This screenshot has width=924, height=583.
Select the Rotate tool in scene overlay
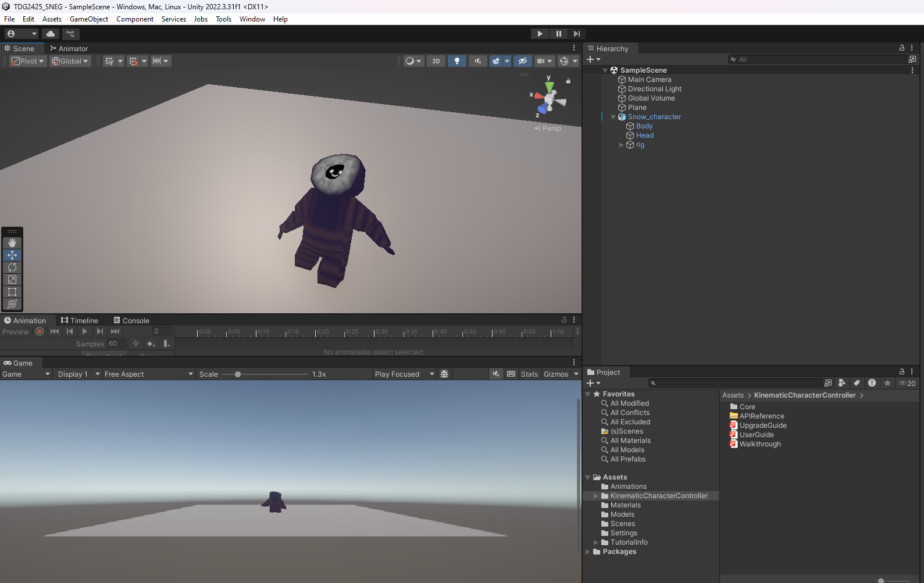12,267
